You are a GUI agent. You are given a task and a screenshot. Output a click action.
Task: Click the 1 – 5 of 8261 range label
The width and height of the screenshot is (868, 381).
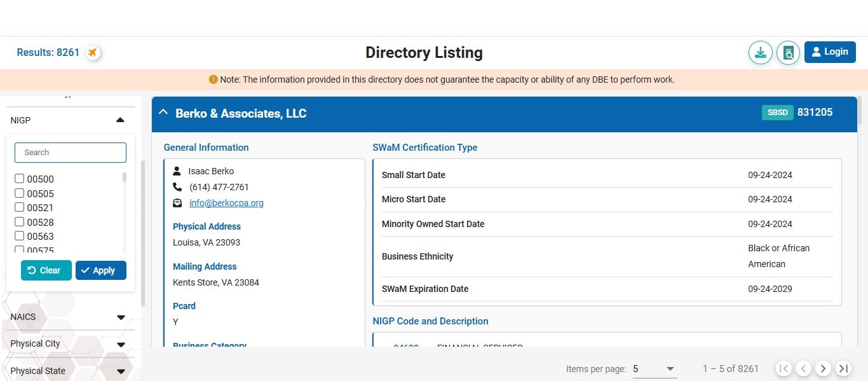tap(731, 369)
